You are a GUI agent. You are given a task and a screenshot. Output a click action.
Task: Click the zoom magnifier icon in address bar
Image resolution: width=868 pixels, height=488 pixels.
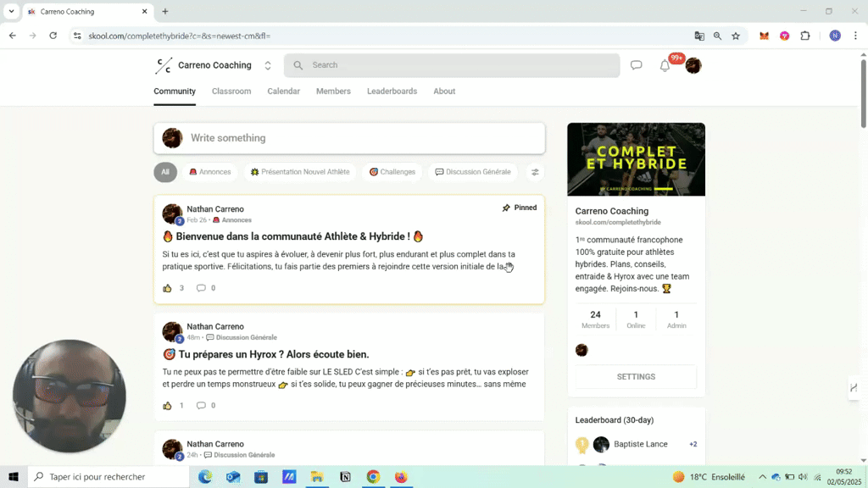(x=717, y=36)
